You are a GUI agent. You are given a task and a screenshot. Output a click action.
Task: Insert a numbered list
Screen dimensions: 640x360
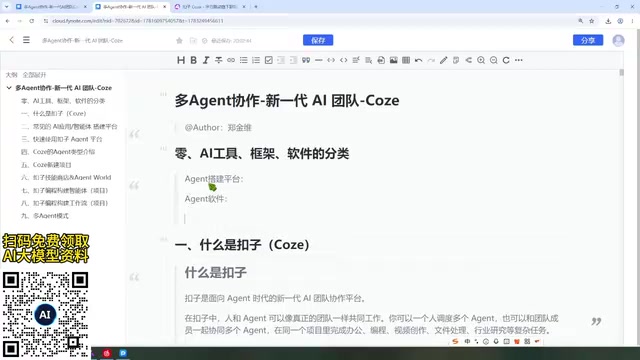(256, 60)
